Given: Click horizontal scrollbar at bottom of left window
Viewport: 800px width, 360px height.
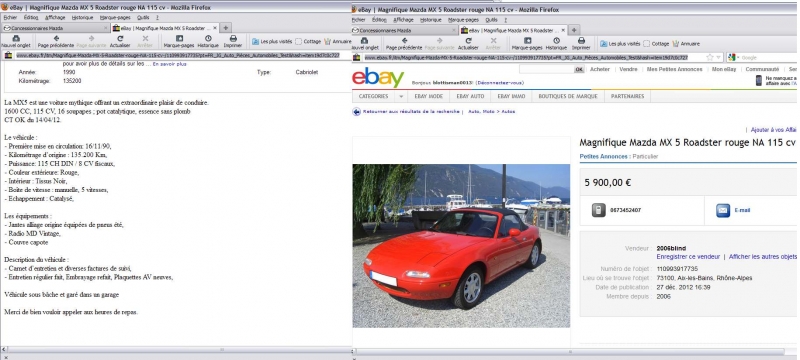Looking at the screenshot, I should 176,350.
